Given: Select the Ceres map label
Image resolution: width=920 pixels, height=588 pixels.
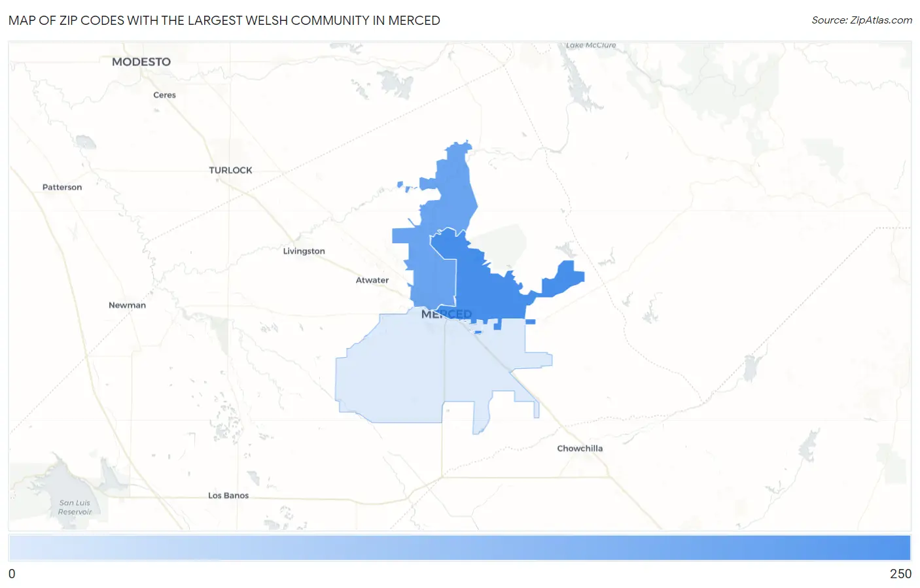Looking at the screenshot, I should [x=164, y=95].
